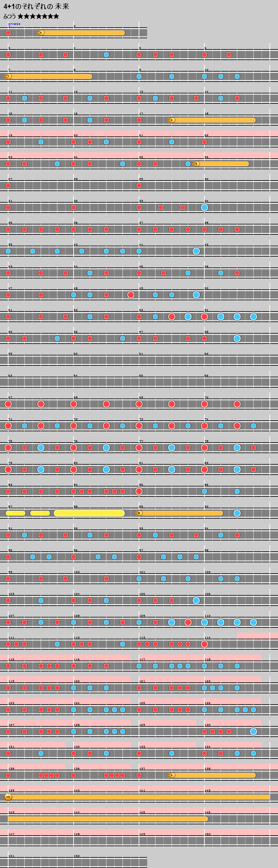This screenshot has height=868, width=278.
Task: Click the balloon note at measure 1
Action: (x=41, y=33)
